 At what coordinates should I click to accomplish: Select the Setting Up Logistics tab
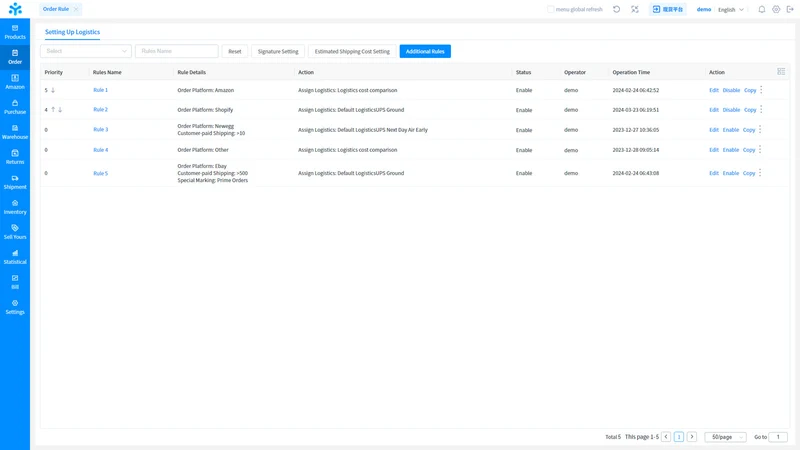(72, 32)
